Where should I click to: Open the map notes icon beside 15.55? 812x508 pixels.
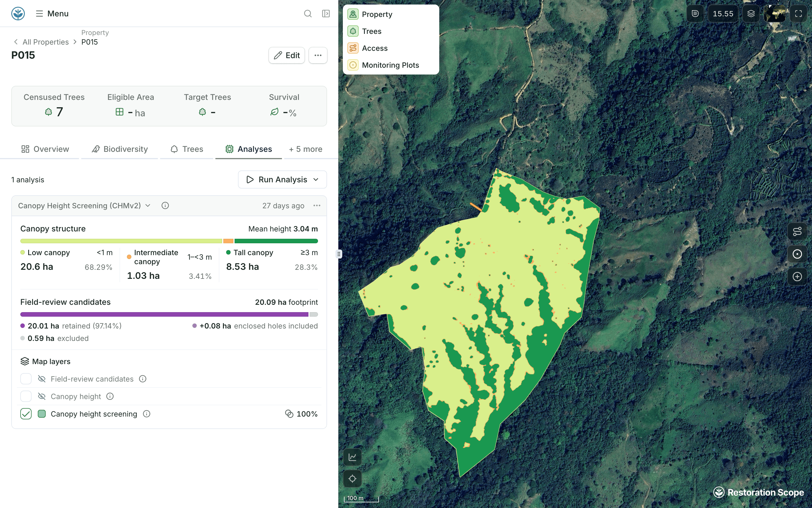[x=695, y=14]
